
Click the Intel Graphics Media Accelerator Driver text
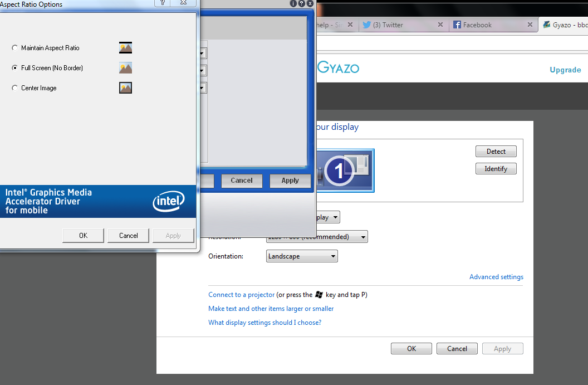coord(48,202)
